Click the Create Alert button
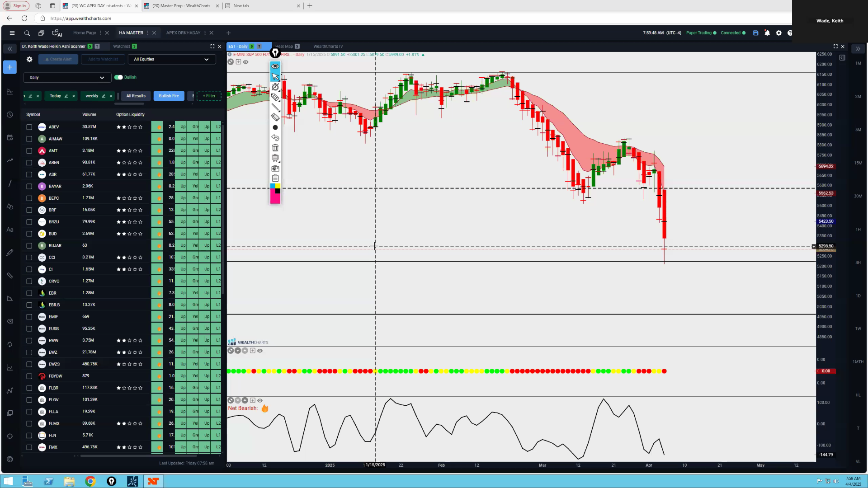This screenshot has height=488, width=868. tap(58, 59)
